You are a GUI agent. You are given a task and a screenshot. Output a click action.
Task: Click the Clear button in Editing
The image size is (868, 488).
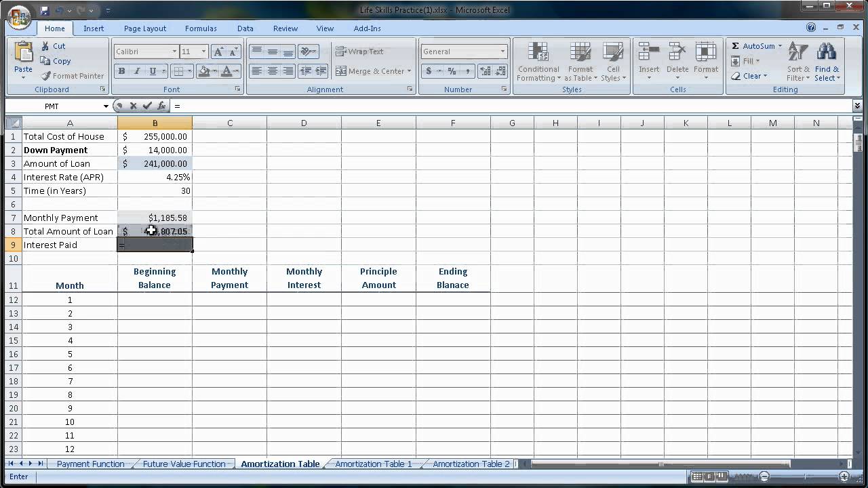[749, 76]
